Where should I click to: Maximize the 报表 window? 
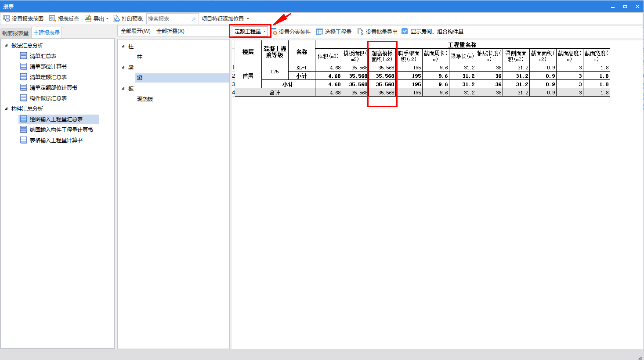625,6
